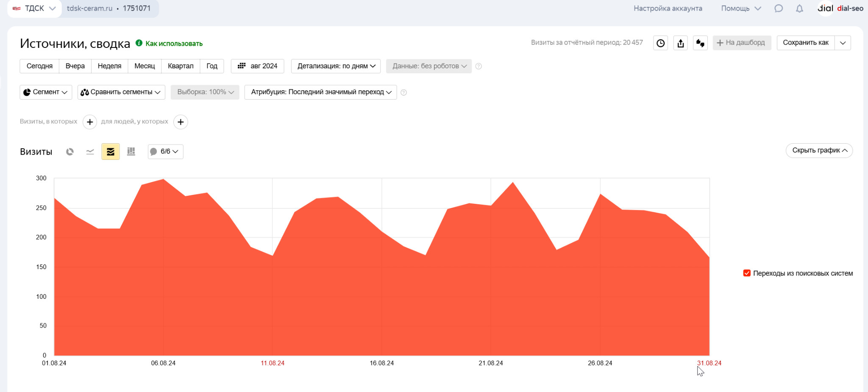Select the pie chart view icon
This screenshot has height=392, width=868.
70,152
